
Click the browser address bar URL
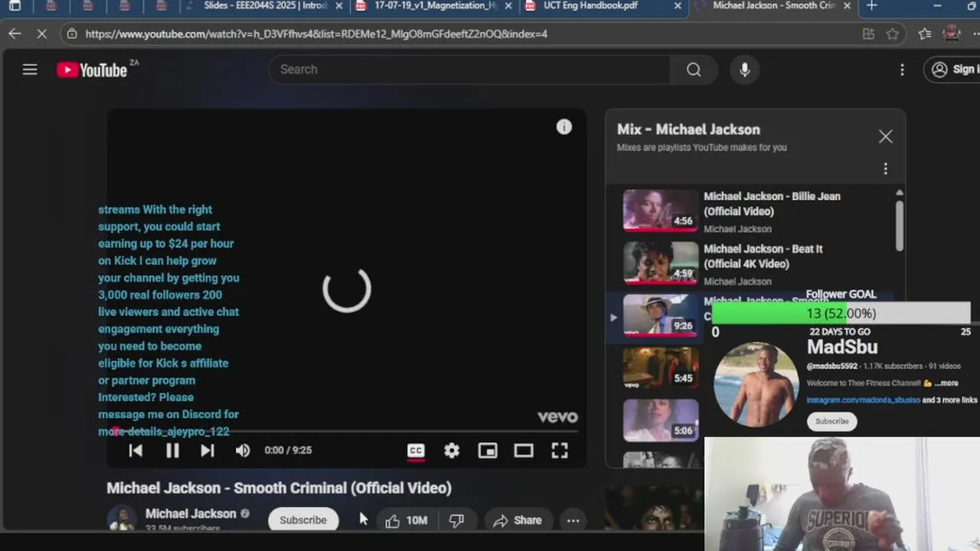click(x=316, y=34)
